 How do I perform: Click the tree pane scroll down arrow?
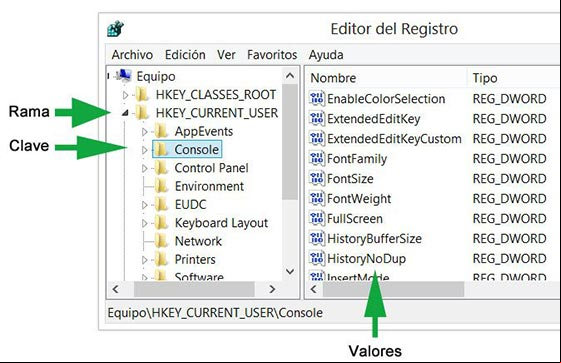click(x=290, y=272)
